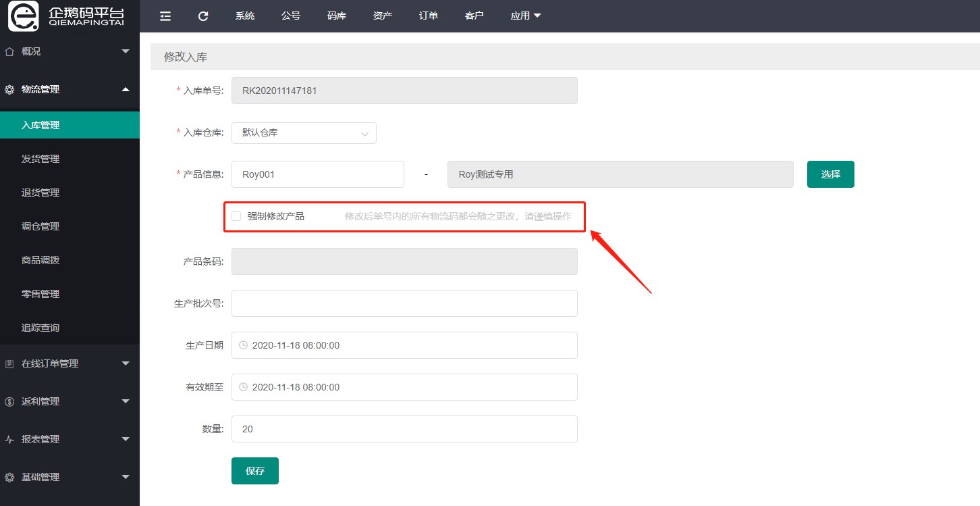Open the 资产 top menu

click(383, 16)
